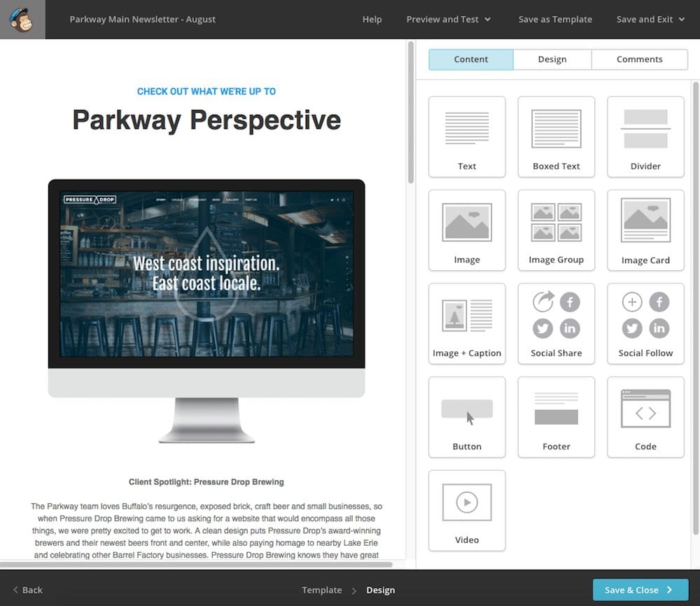Click the Mailchimp Freddie logo
The height and width of the screenshot is (606, 700).
22,19
